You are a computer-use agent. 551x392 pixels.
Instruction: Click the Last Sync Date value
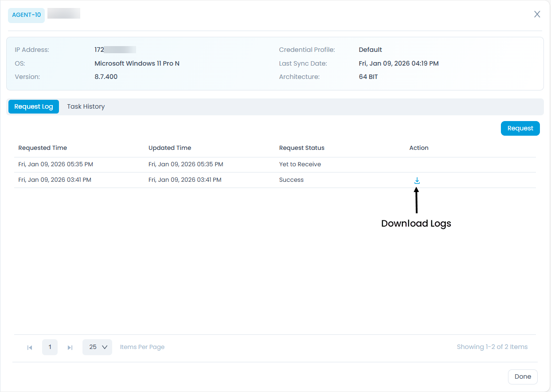pyautogui.click(x=399, y=63)
